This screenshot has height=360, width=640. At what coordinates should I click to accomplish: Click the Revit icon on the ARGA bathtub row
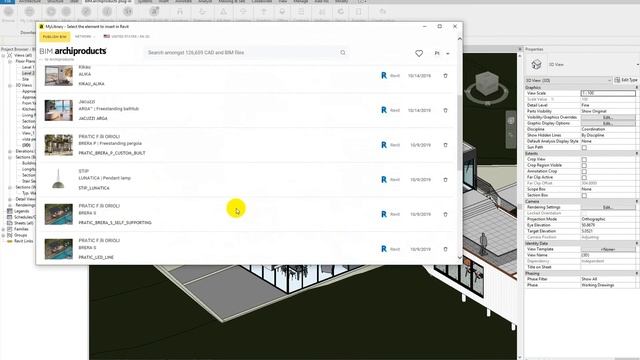coord(384,110)
